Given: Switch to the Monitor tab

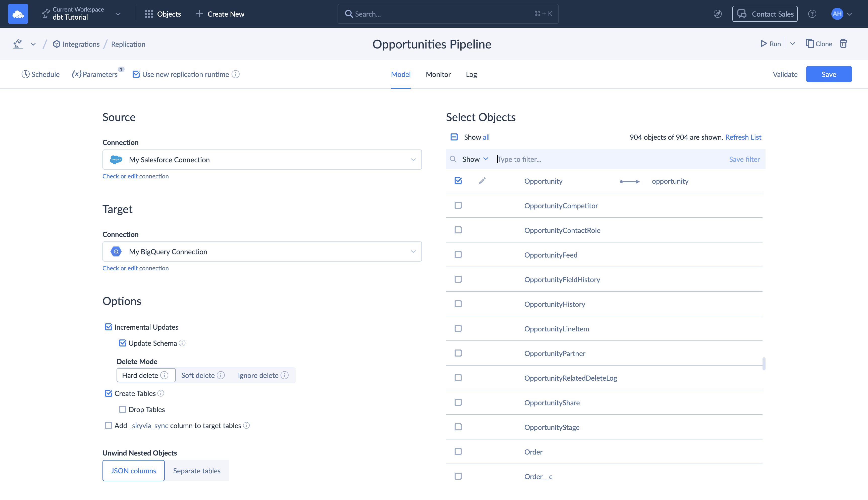Looking at the screenshot, I should 438,74.
